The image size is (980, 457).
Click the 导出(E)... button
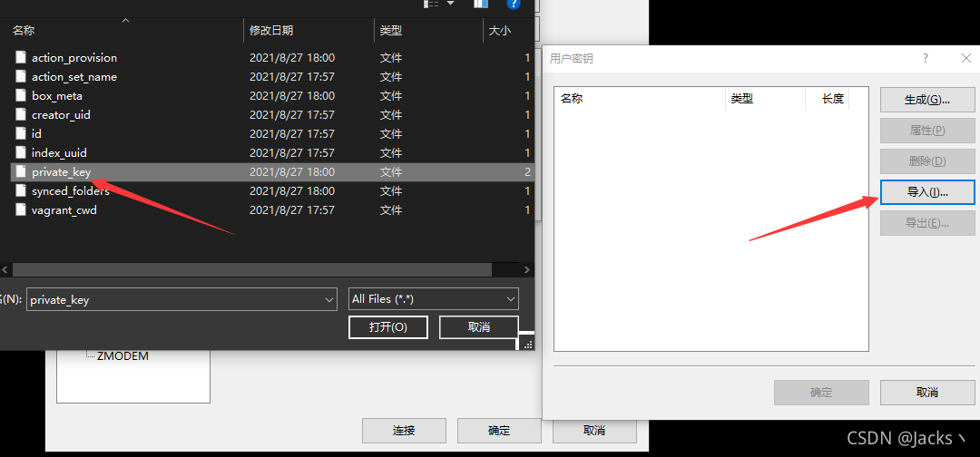click(927, 223)
